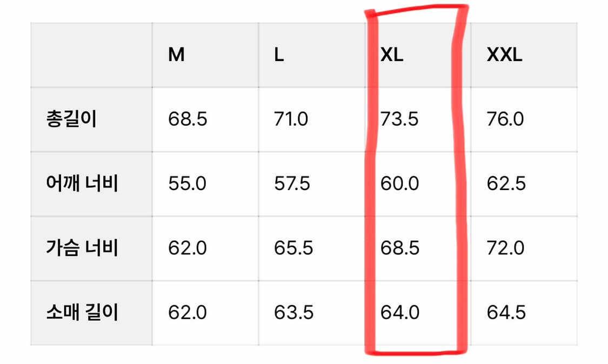Select the 64.0 cell in XL column
608x364 pixels.
coord(399,313)
